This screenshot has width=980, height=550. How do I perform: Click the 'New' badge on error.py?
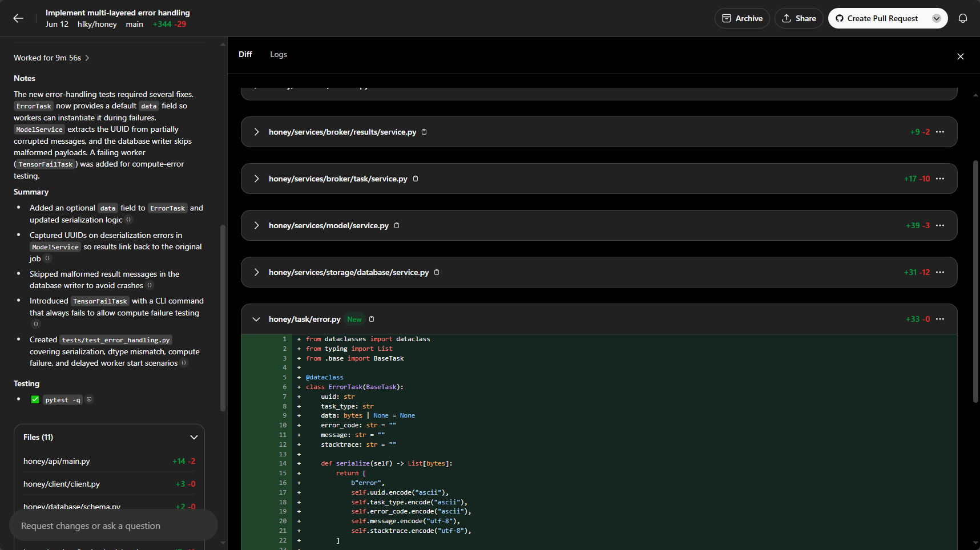(x=354, y=320)
